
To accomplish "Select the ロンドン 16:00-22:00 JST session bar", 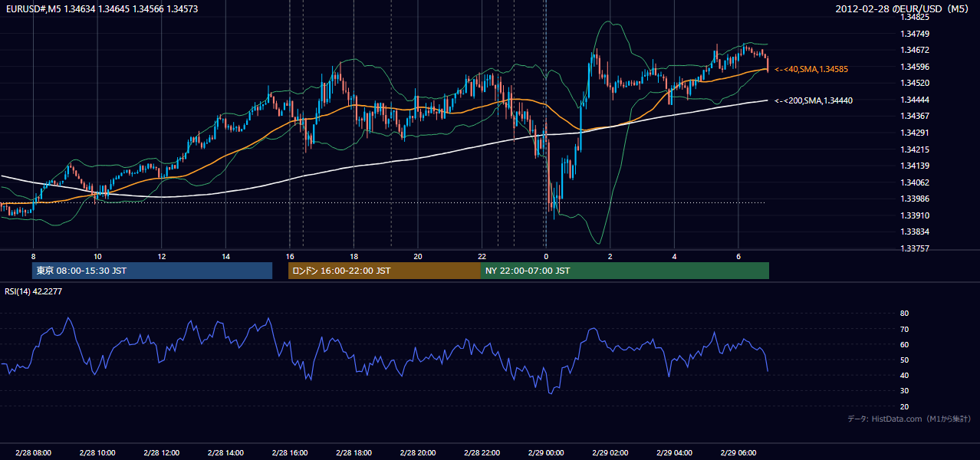I will pos(384,271).
